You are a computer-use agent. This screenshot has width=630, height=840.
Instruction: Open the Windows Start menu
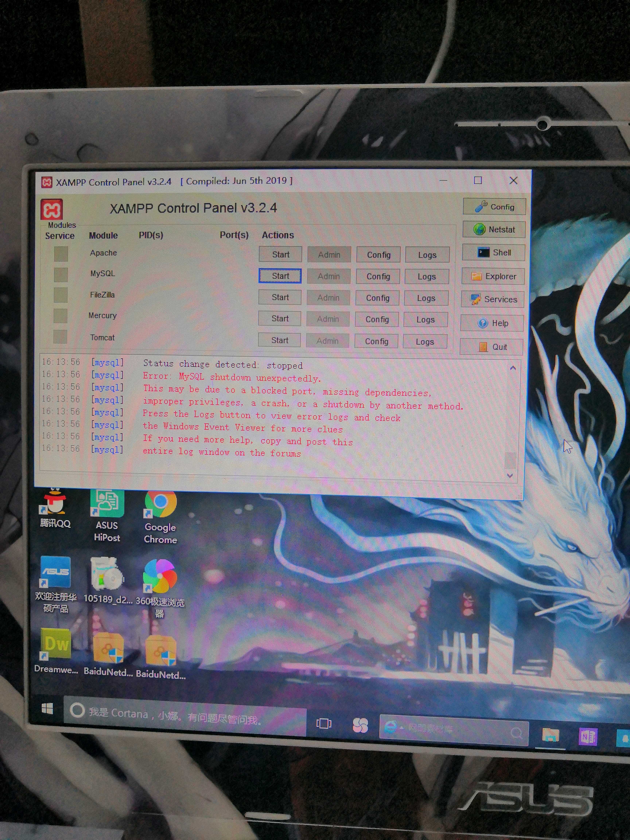47,708
